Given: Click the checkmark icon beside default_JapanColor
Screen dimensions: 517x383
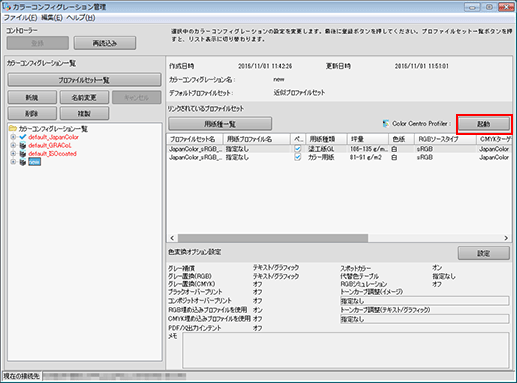Looking at the screenshot, I should click(23, 137).
